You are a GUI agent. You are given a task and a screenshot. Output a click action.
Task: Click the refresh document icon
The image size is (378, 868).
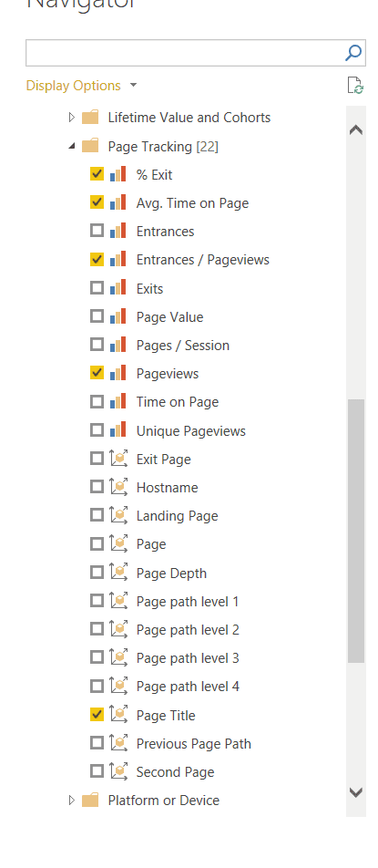coord(355,86)
